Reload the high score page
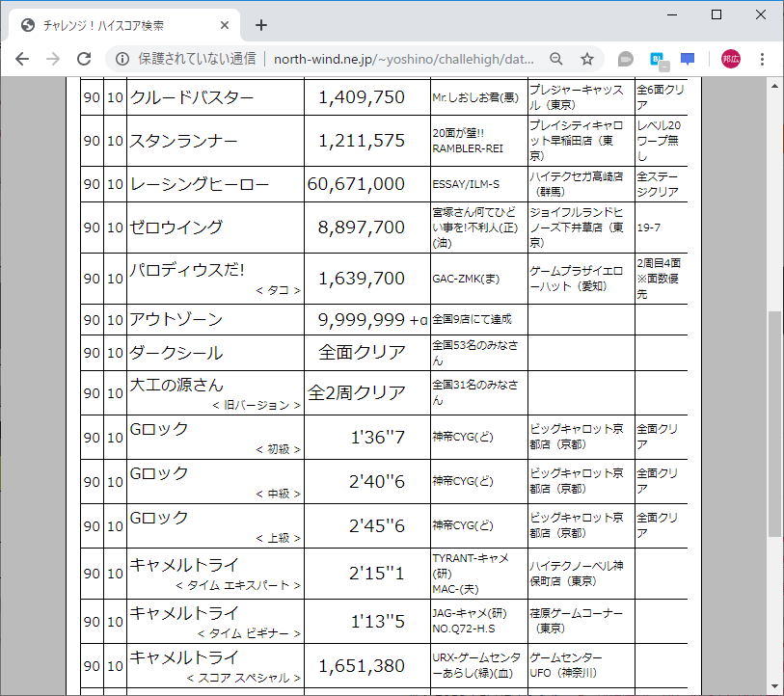 coord(85,59)
